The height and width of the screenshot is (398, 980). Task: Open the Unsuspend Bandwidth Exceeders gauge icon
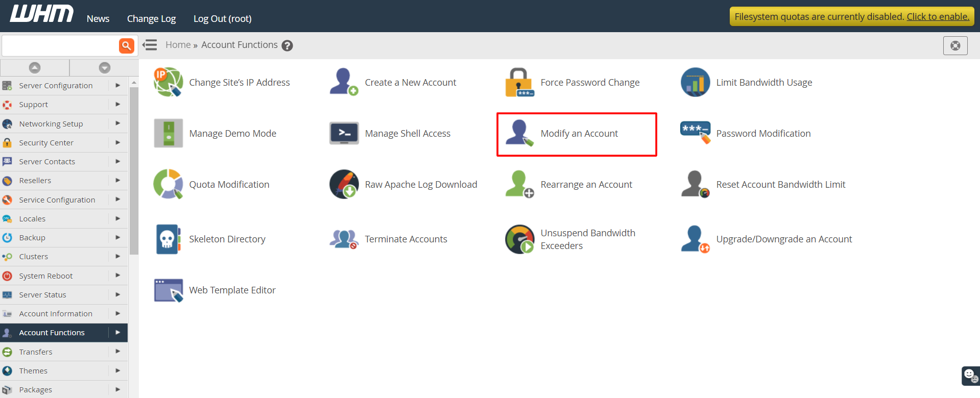tap(519, 239)
